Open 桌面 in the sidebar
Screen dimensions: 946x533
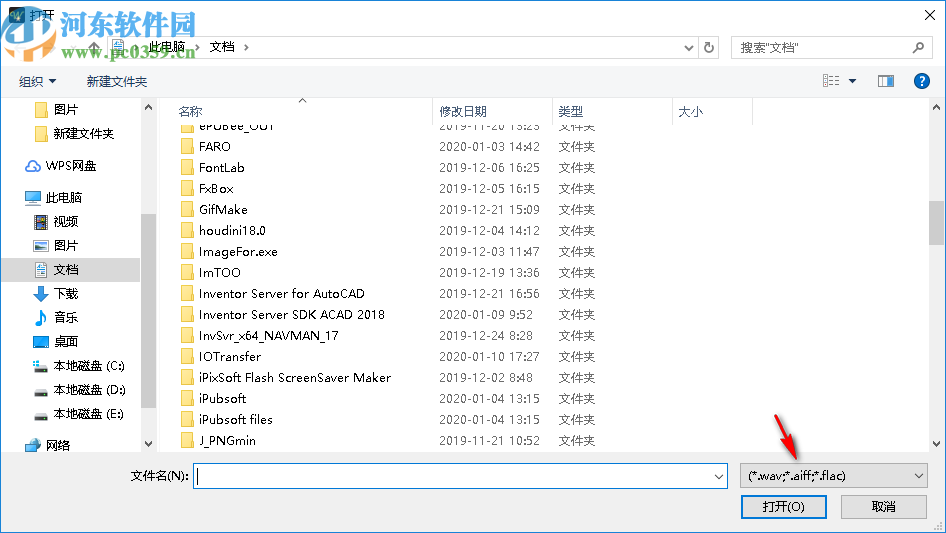[x=65, y=342]
